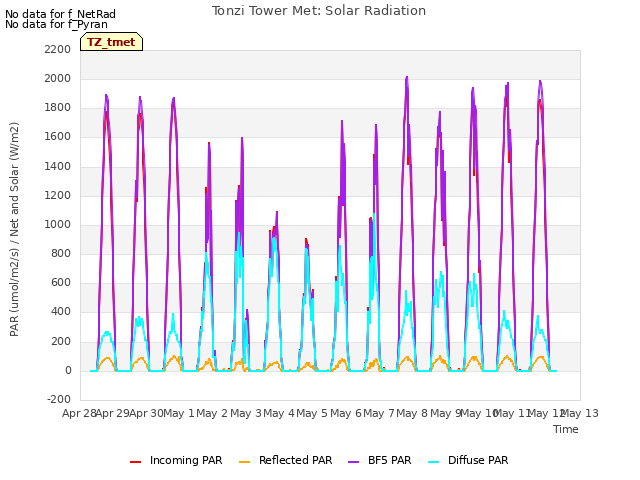Click the 2200 y-axis tick label

(58, 49)
